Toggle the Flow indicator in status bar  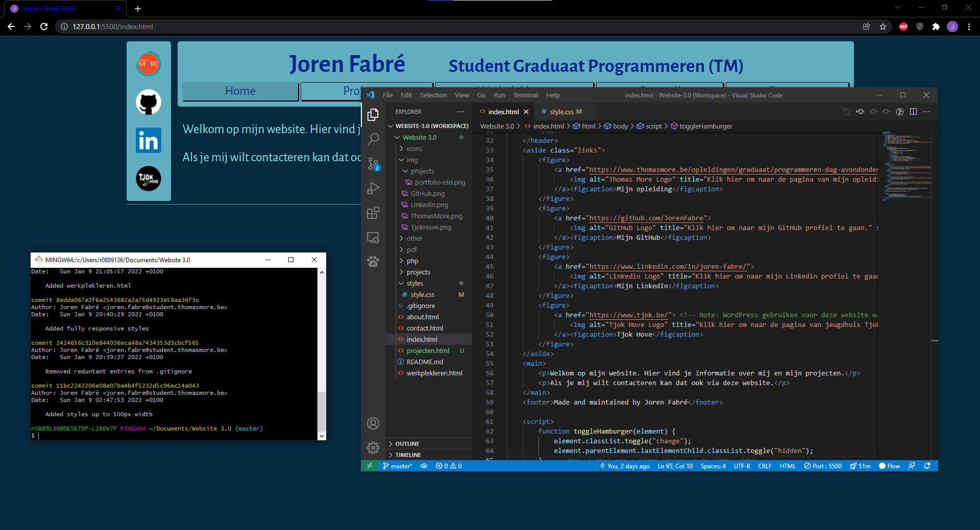[x=889, y=466]
